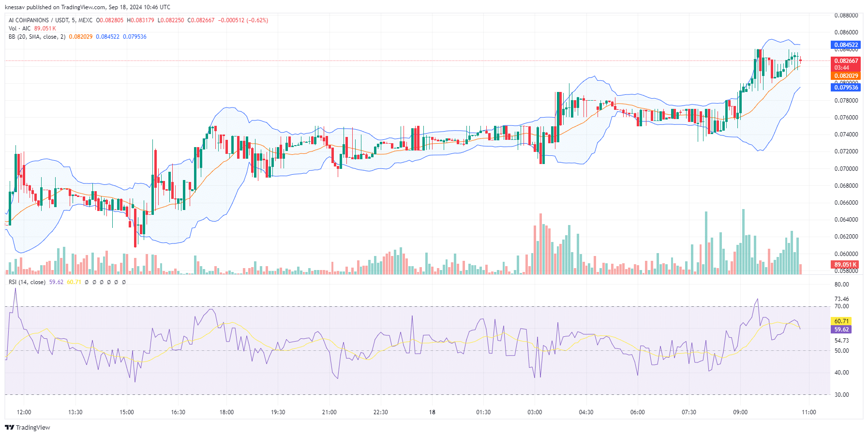Viewport: 868px width, 436px height.
Task: Click the yellow 60.71 RSI axis label
Action: click(x=841, y=321)
